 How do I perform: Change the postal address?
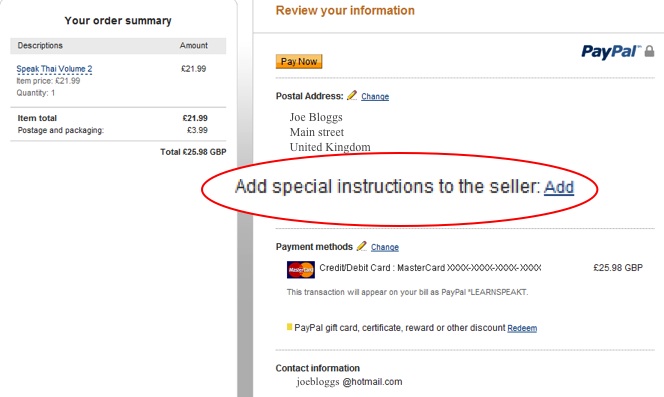click(x=375, y=97)
